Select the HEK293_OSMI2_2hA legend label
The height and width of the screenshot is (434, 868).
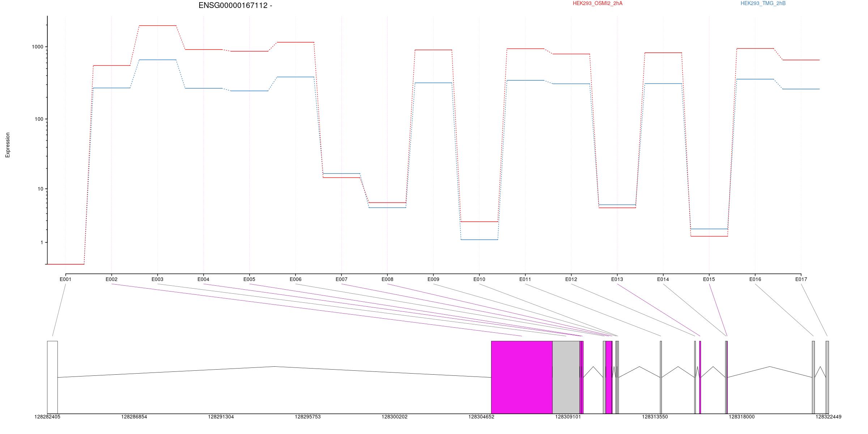(597, 3)
